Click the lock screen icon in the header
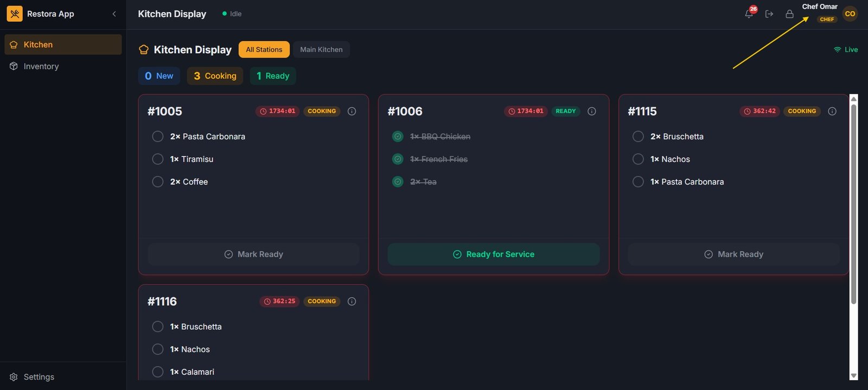Viewport: 868px width, 390px height. tap(790, 14)
